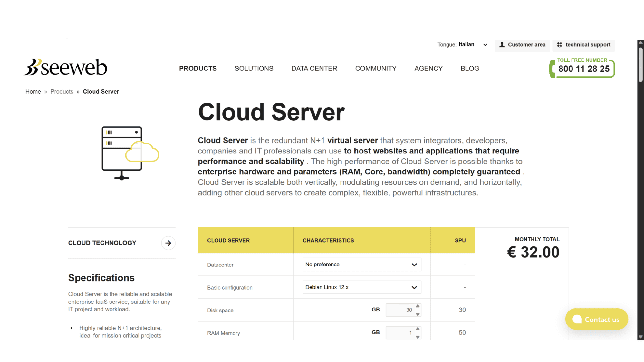Open the BLOG menu item
644x362 pixels.
pos(470,69)
